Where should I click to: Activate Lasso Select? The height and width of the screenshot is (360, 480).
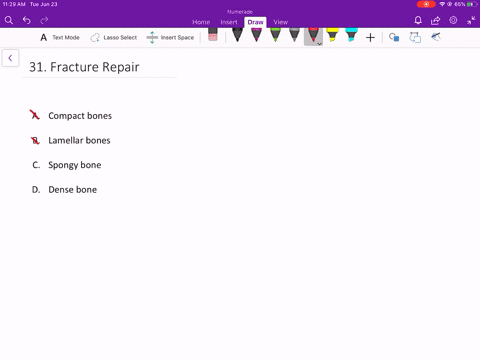click(113, 37)
